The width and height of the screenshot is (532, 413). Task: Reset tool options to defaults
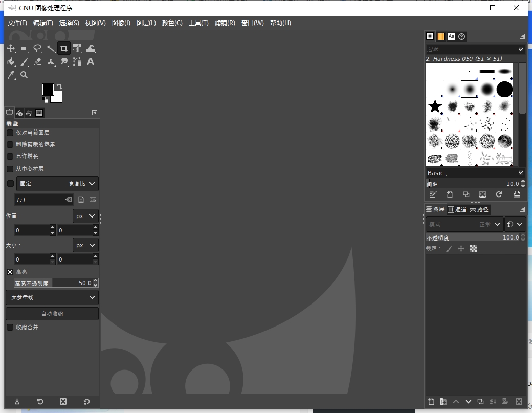[x=86, y=402]
